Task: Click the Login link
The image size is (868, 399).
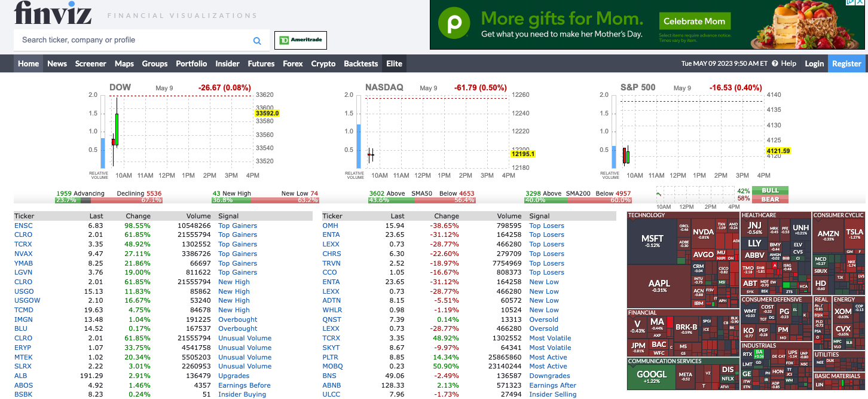Action: pyautogui.click(x=814, y=63)
